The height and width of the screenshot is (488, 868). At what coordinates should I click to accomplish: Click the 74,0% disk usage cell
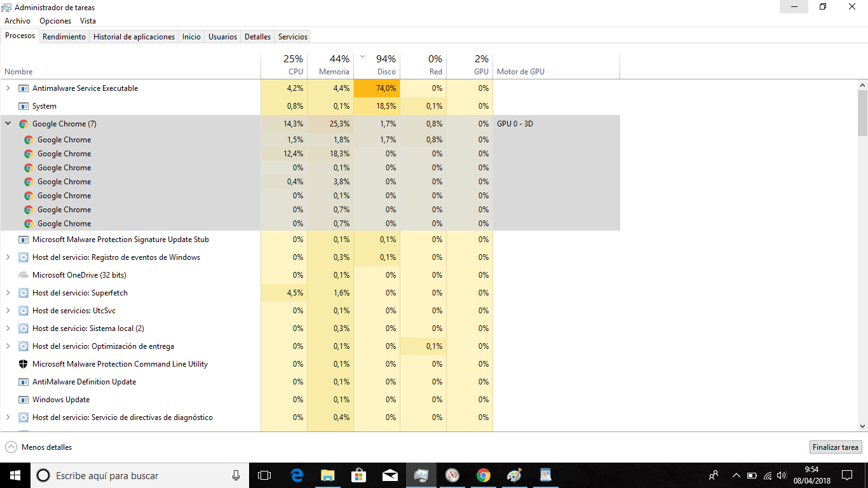pos(377,88)
